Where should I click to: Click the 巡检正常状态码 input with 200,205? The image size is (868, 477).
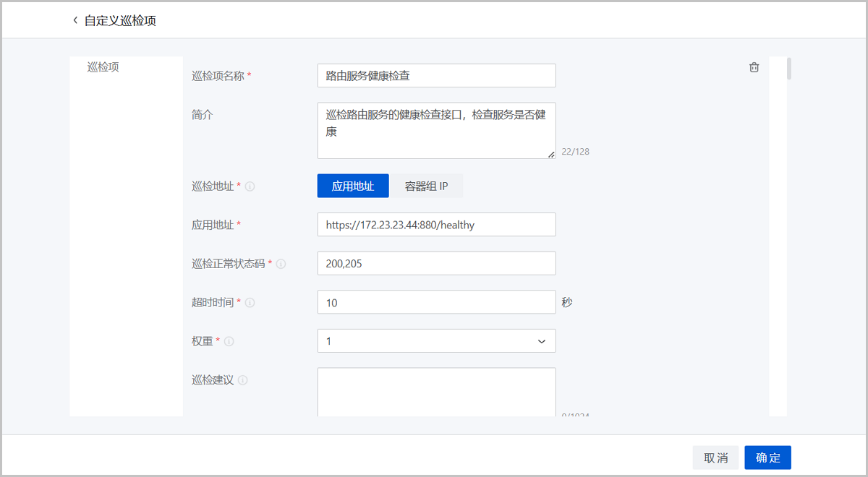(436, 264)
